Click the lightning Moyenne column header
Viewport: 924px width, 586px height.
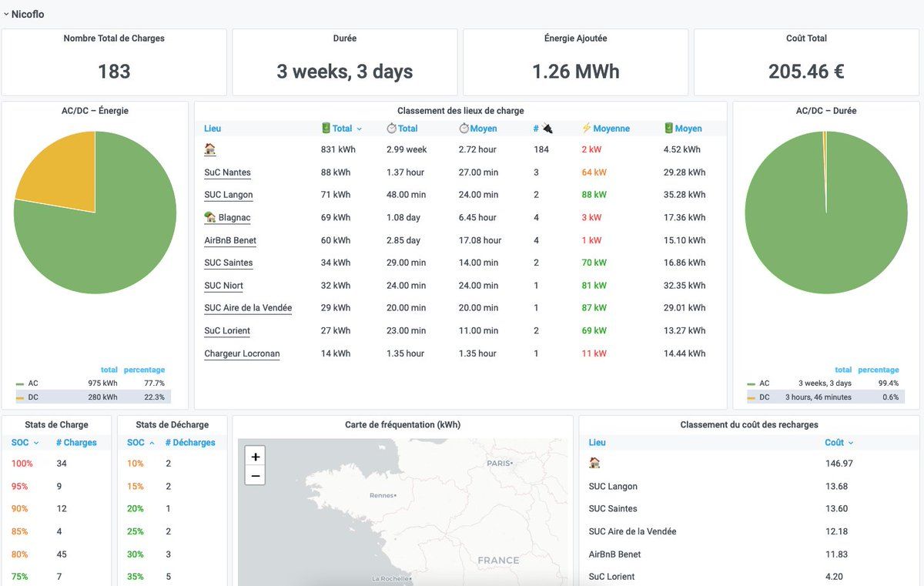pyautogui.click(x=605, y=129)
